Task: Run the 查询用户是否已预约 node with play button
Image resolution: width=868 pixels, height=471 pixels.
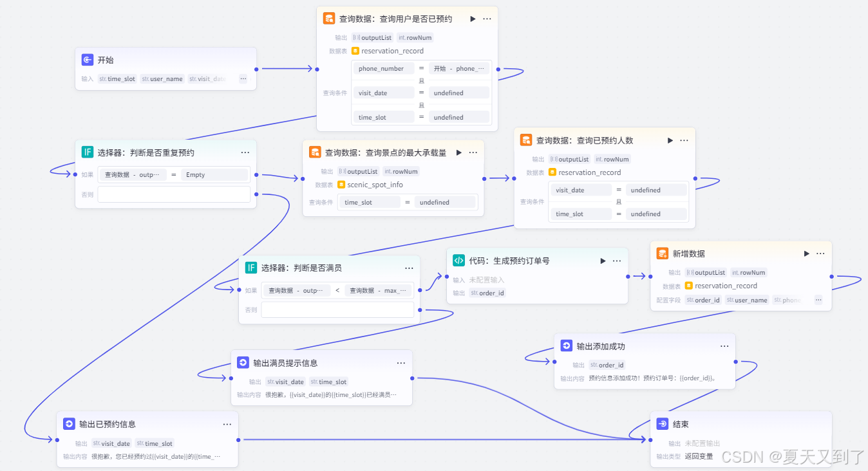Action: [x=473, y=19]
